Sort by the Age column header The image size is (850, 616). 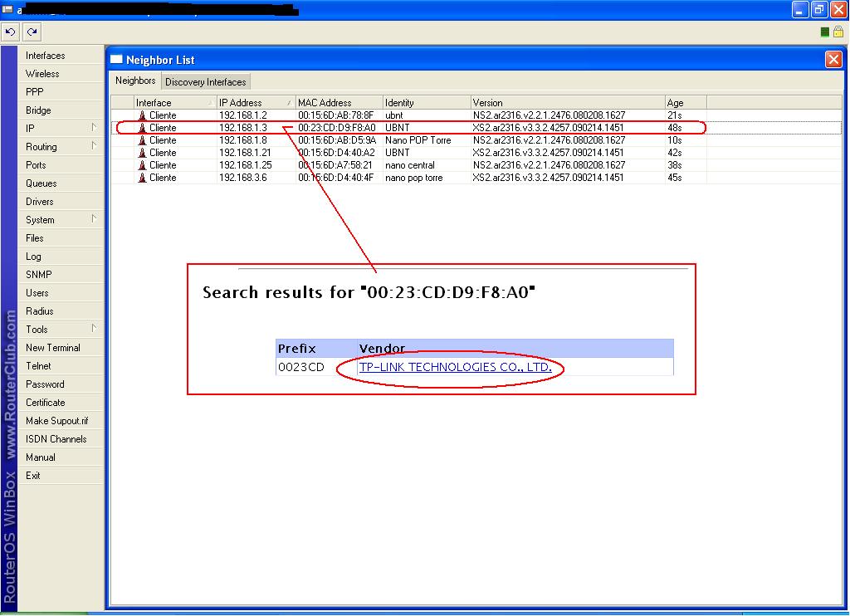(686, 102)
